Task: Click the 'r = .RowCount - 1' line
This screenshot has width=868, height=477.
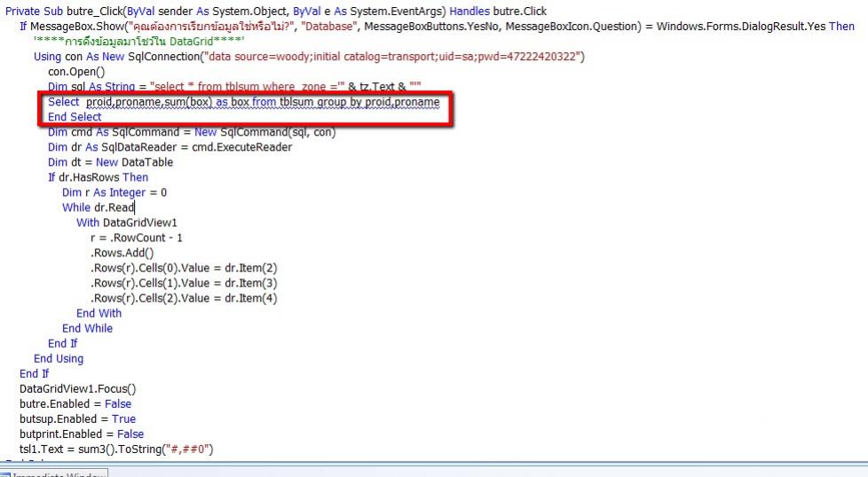Action: tap(136, 238)
